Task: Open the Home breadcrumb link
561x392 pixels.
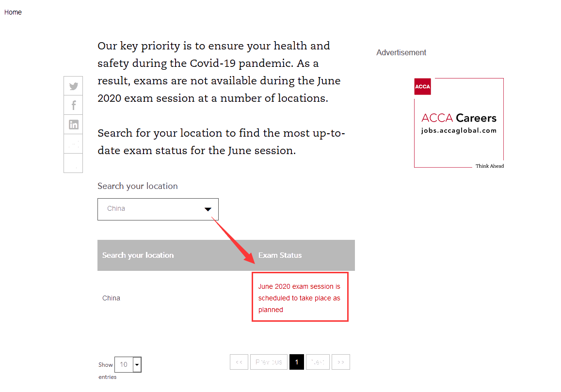Action: click(13, 12)
